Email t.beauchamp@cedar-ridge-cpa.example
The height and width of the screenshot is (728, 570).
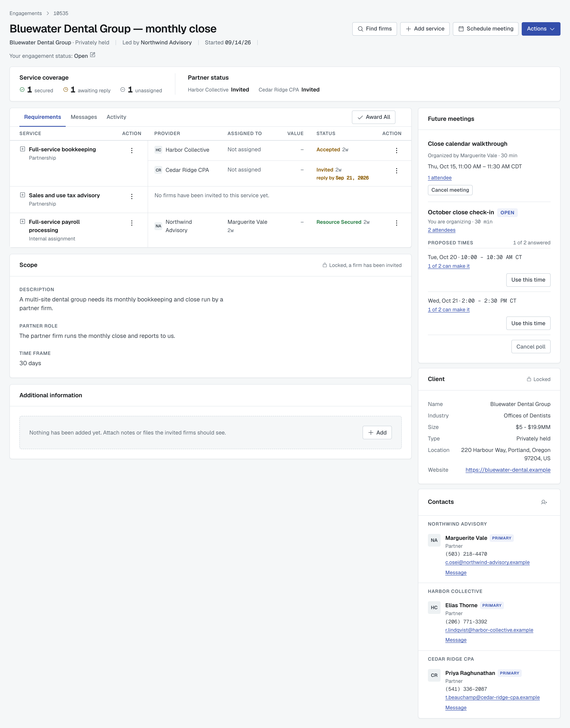[492, 698]
